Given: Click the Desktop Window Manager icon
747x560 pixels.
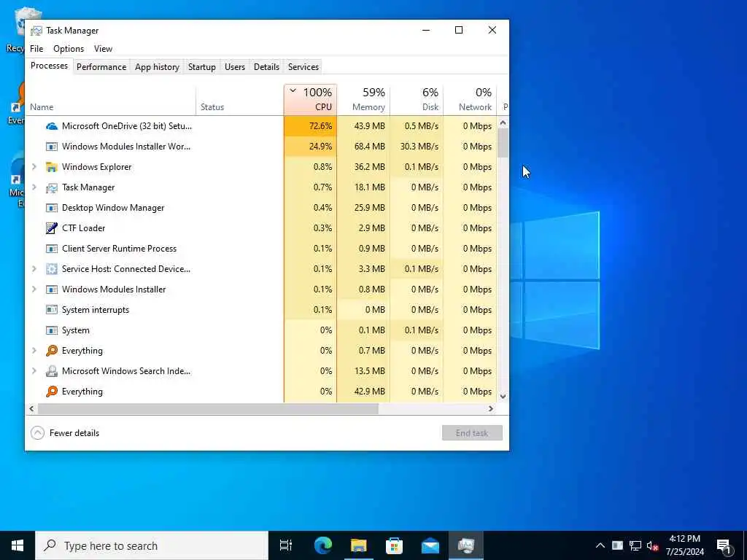Looking at the screenshot, I should 52,208.
